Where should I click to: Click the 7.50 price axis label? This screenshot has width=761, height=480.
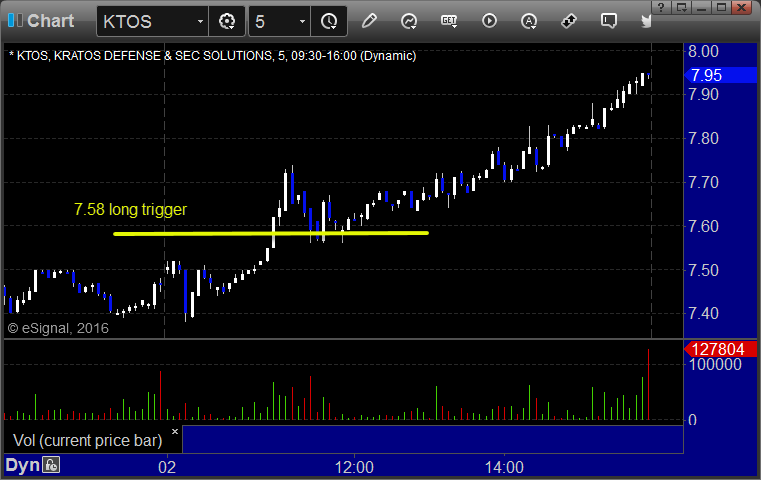pyautogui.click(x=703, y=270)
